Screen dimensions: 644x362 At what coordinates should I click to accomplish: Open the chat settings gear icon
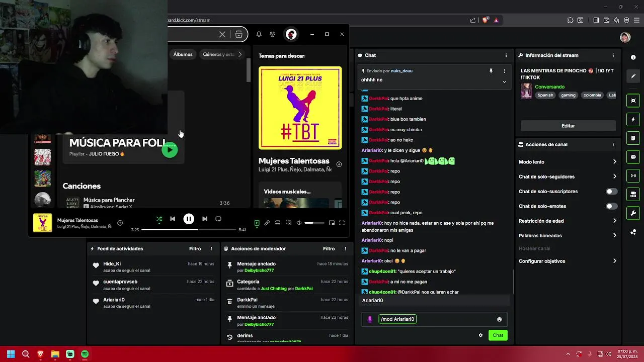pyautogui.click(x=480, y=335)
